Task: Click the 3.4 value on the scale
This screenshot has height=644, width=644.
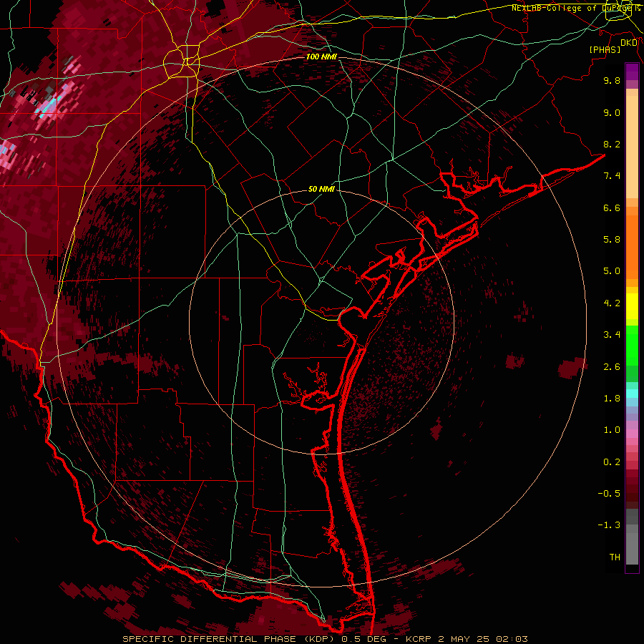Action: pyautogui.click(x=612, y=335)
